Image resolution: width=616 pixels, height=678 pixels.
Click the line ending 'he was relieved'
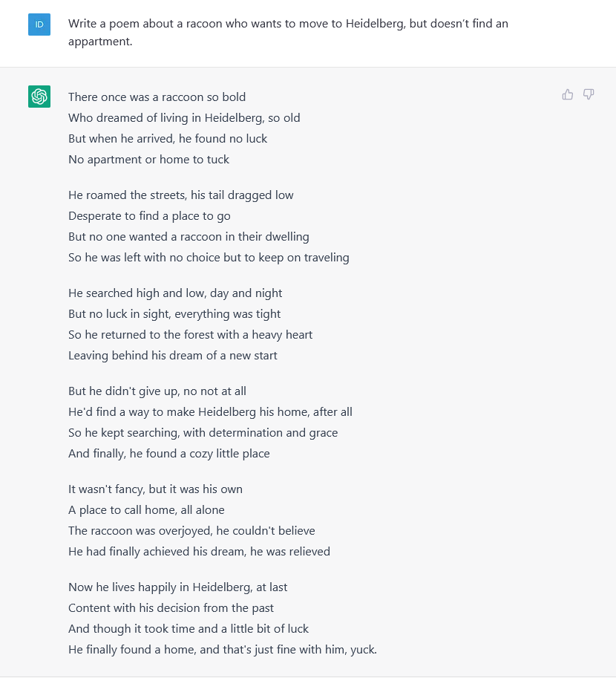point(200,552)
